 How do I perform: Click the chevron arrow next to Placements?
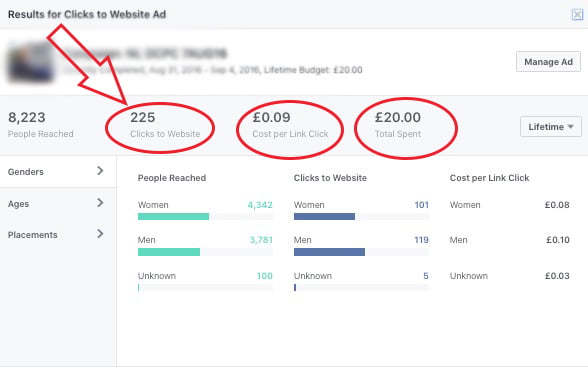coord(100,234)
